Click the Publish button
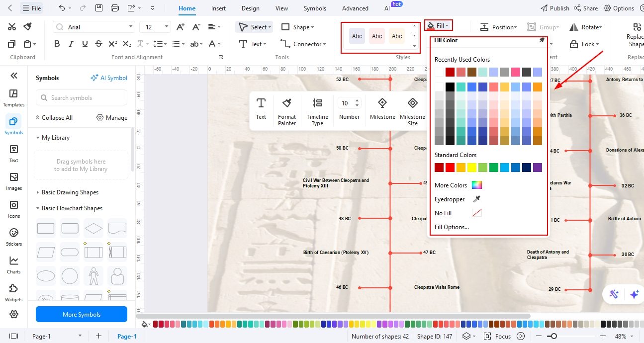 (555, 8)
